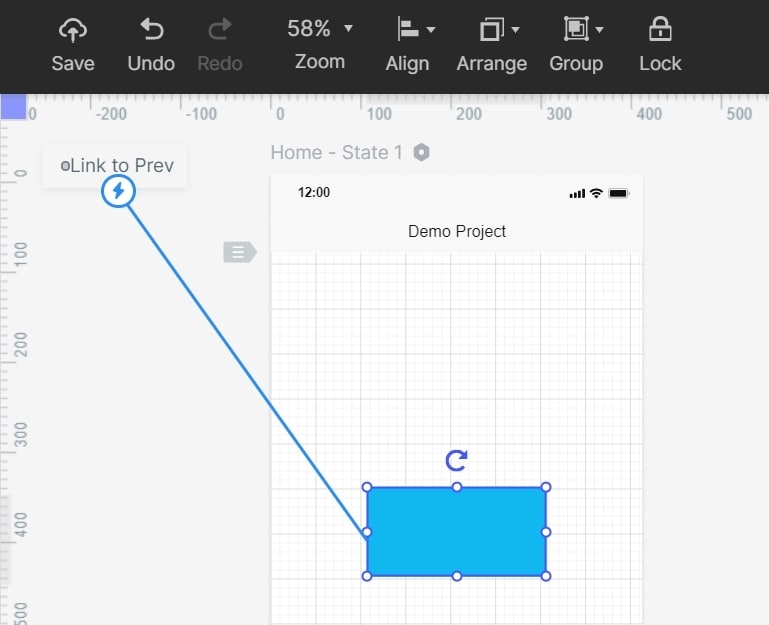Open the page notes tag icon

tap(240, 252)
